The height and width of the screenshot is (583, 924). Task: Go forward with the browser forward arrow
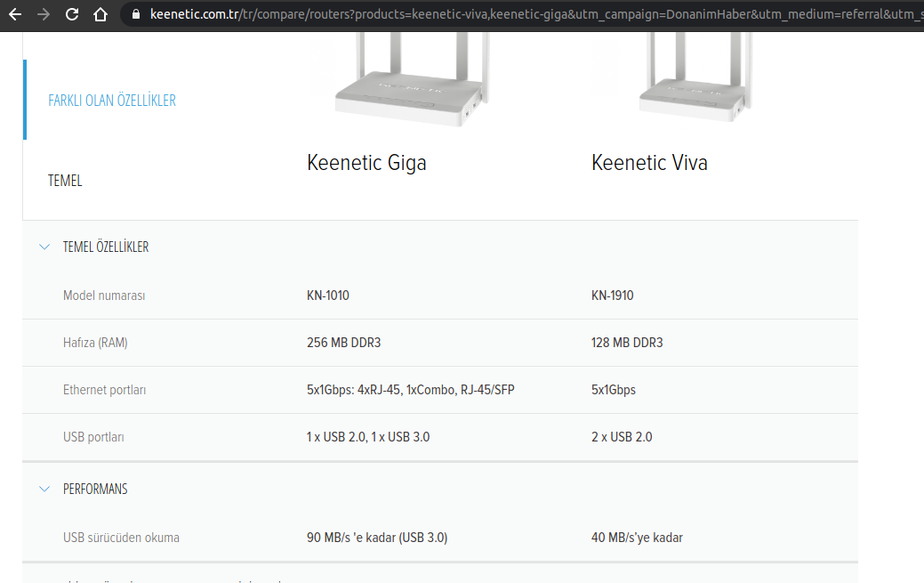(x=44, y=14)
